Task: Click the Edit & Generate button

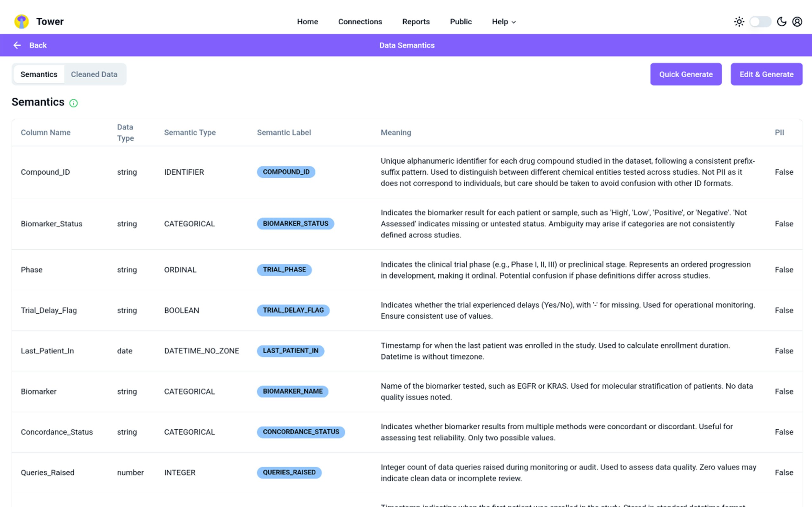Action: pyautogui.click(x=766, y=74)
